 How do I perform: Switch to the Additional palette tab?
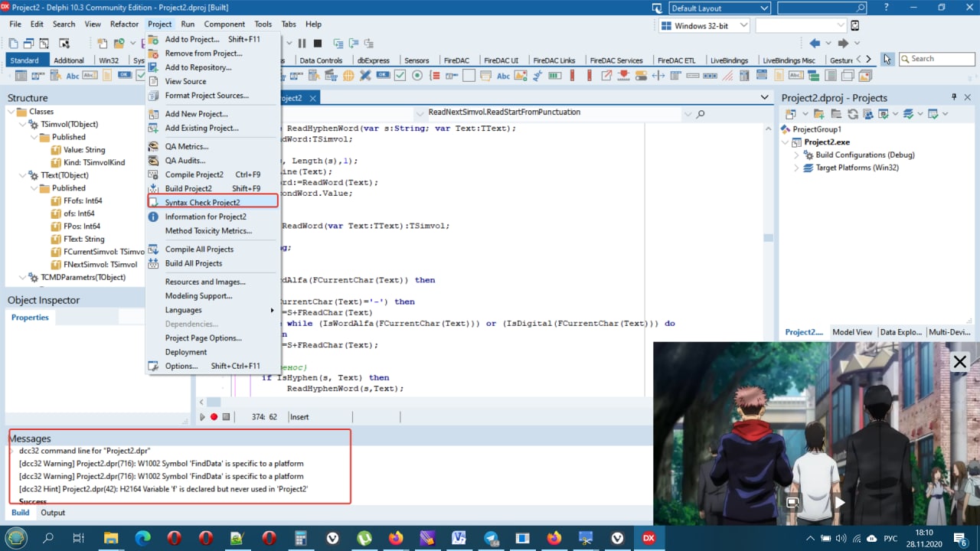click(69, 60)
